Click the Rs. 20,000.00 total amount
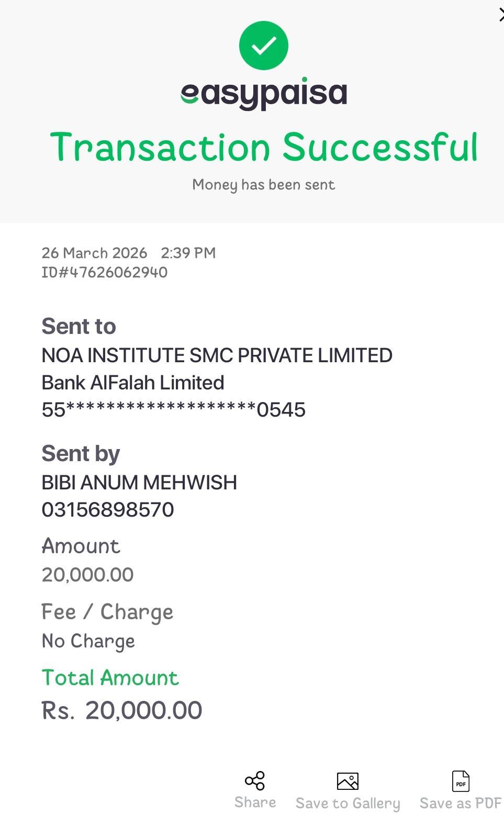Image resolution: width=504 pixels, height=838 pixels. coord(122,710)
